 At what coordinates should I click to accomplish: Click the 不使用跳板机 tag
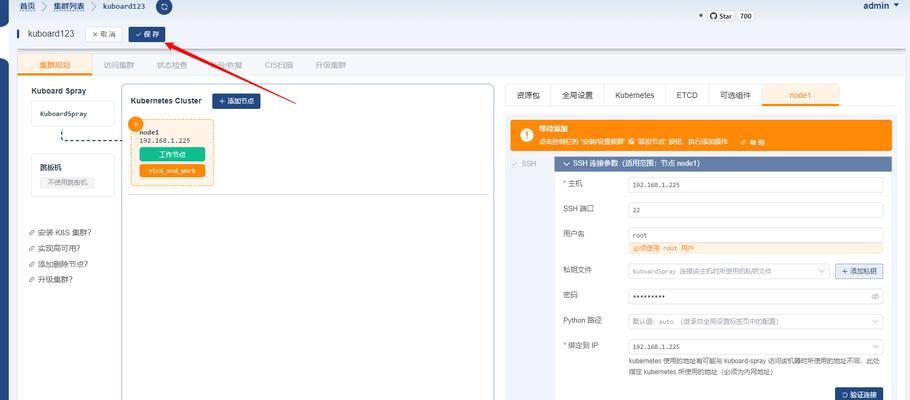coord(67,182)
